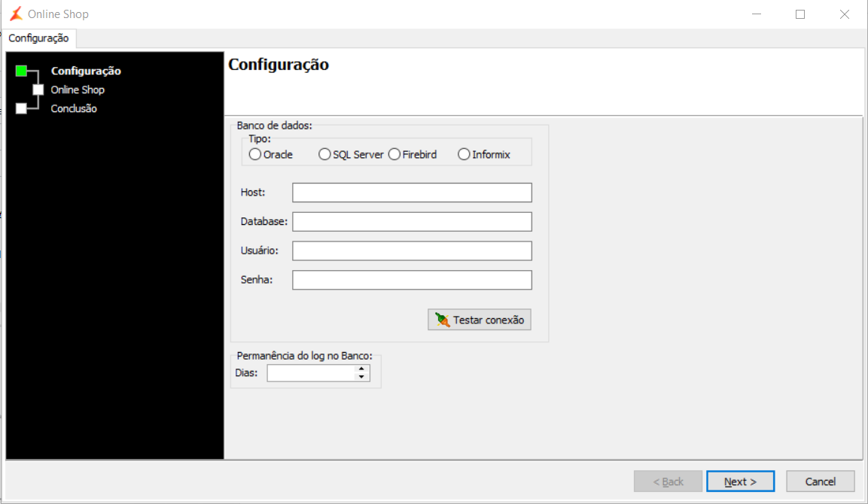Choose SQL Server radio option
The image size is (868, 504).
point(351,154)
